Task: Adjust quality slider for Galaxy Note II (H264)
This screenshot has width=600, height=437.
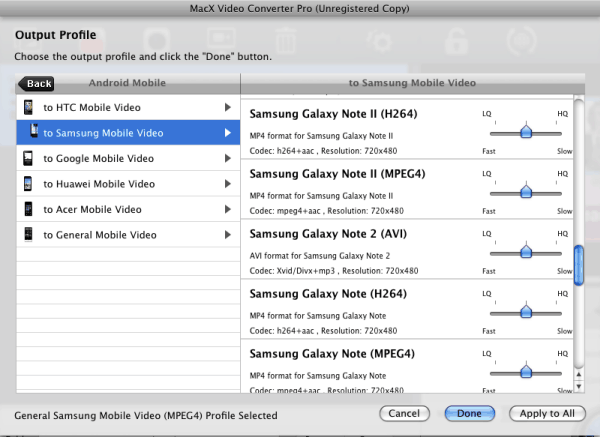Action: coord(526,132)
